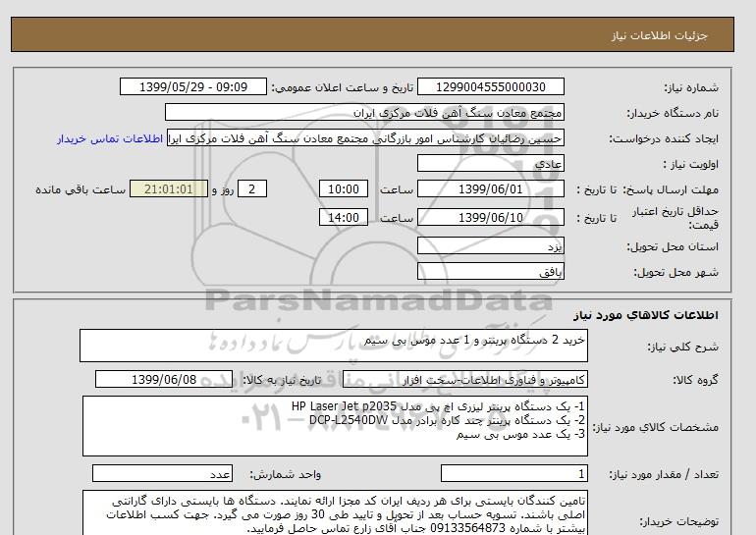The height and width of the screenshot is (535, 756).
Task: Click the response deadline time 10:00
Action: [x=344, y=188]
